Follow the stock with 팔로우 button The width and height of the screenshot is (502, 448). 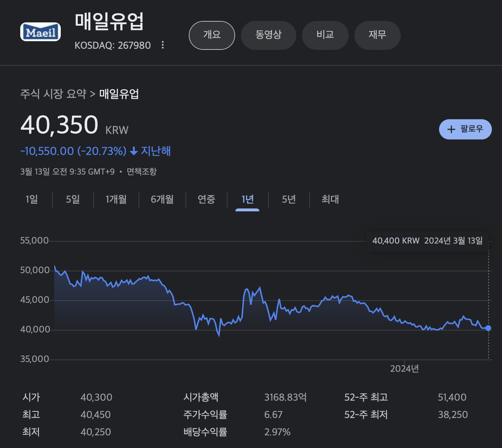(465, 129)
